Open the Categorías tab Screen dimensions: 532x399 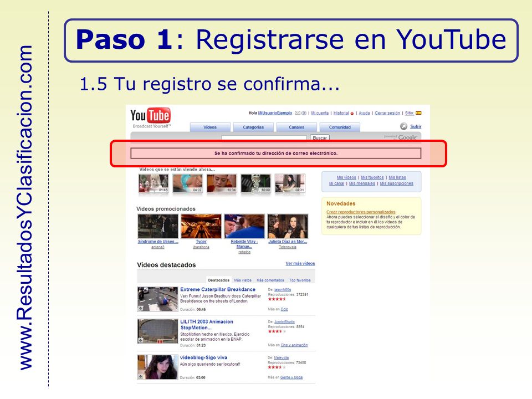[x=253, y=127]
